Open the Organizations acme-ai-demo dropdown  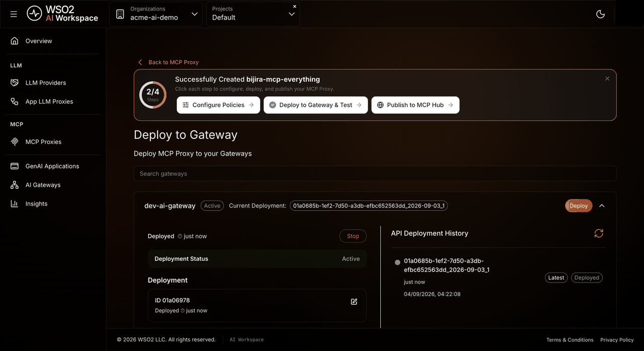pyautogui.click(x=156, y=14)
